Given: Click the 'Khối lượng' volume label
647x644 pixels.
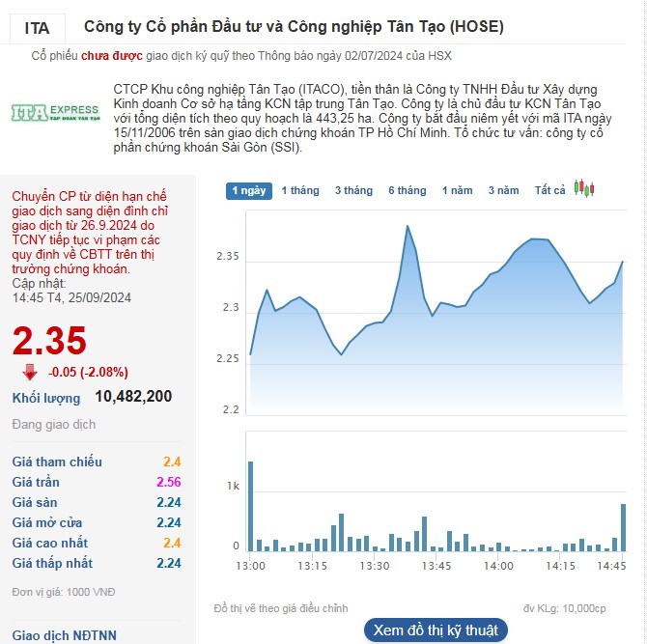Looking at the screenshot, I should [x=46, y=398].
